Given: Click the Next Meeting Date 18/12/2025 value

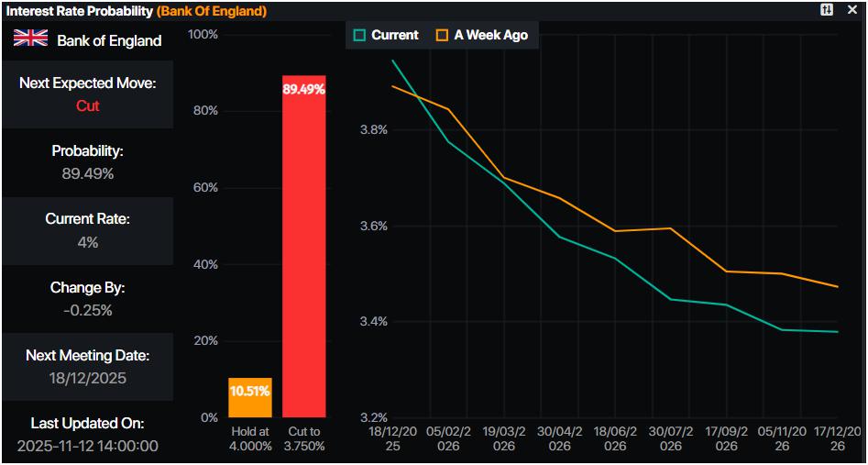Looking at the screenshot, I should tap(87, 379).
